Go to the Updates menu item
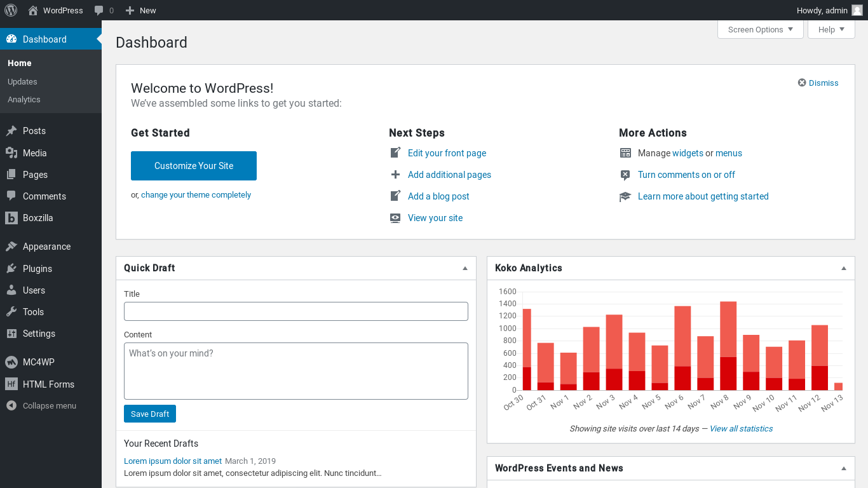 pos(22,81)
